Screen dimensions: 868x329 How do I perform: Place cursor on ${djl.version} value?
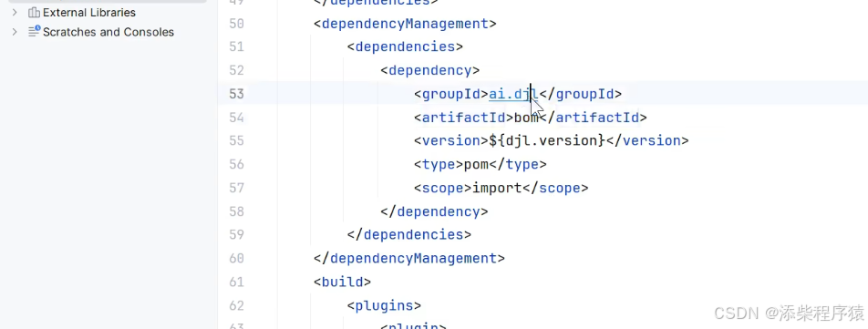click(x=547, y=141)
